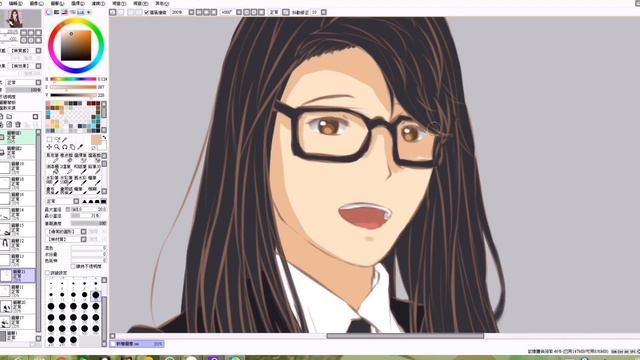This screenshot has width=640, height=360.
Task: Switch to the canvas document tab at bottom
Action: pos(138,344)
